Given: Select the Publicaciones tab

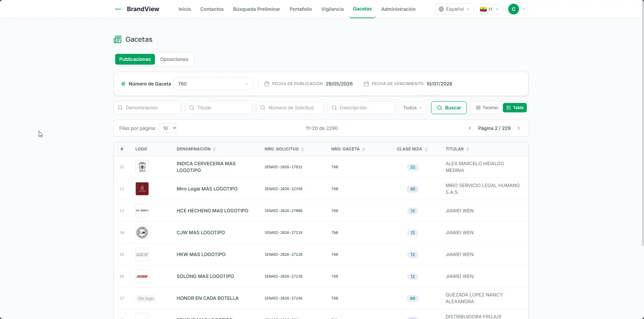Looking at the screenshot, I should pyautogui.click(x=135, y=59).
